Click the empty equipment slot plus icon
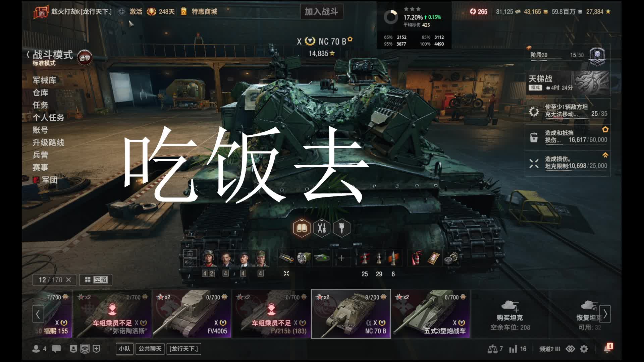The image size is (644, 362). [341, 258]
